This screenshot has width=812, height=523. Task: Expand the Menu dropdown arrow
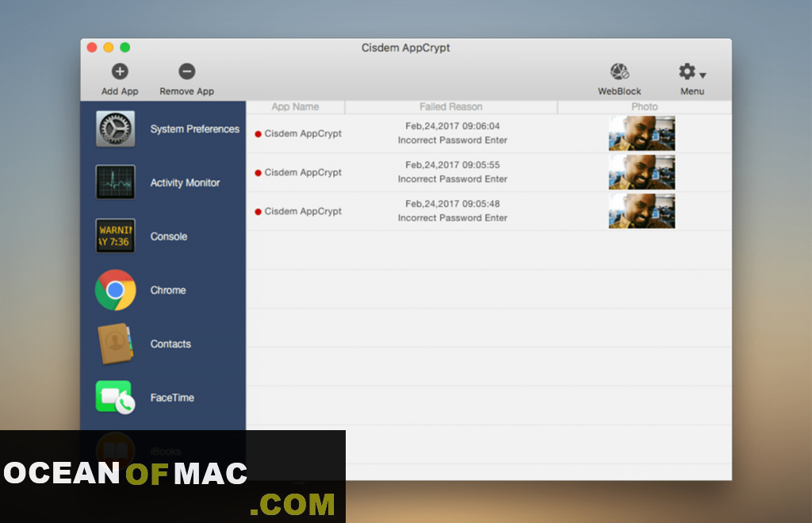703,75
